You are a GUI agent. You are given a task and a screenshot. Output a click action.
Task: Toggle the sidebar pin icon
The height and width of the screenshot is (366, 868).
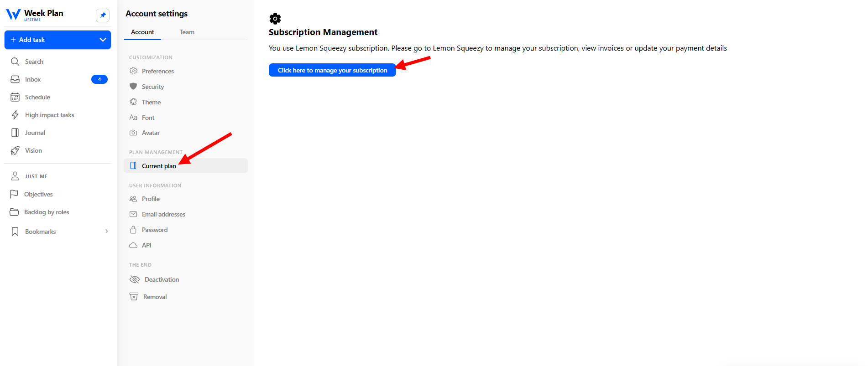(x=103, y=15)
